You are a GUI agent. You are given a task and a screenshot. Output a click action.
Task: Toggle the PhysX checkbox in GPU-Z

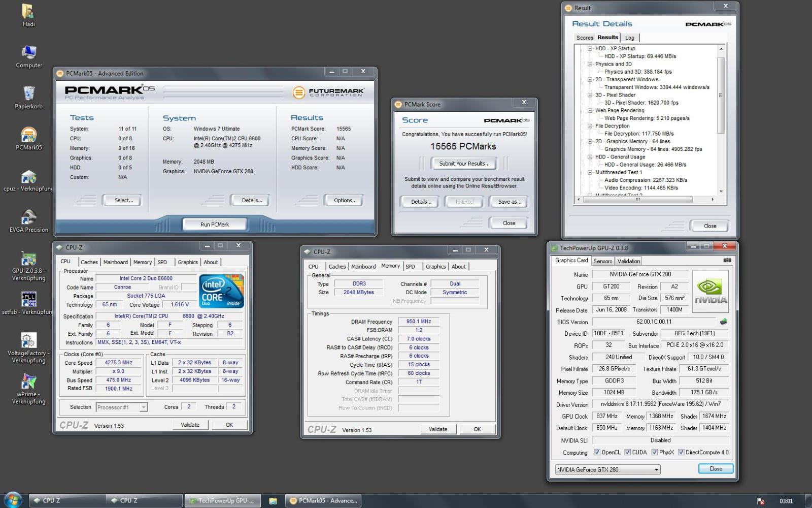tap(655, 452)
